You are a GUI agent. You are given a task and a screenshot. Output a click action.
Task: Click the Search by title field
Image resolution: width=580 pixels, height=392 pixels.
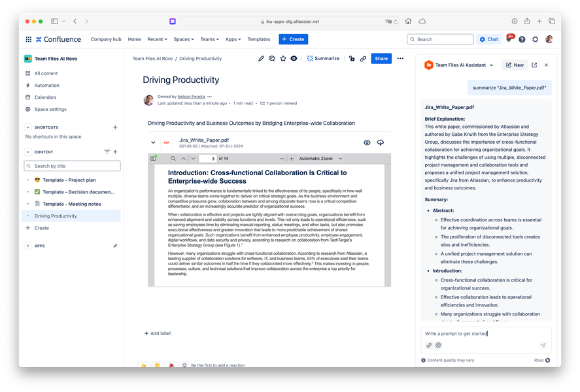coord(72,166)
